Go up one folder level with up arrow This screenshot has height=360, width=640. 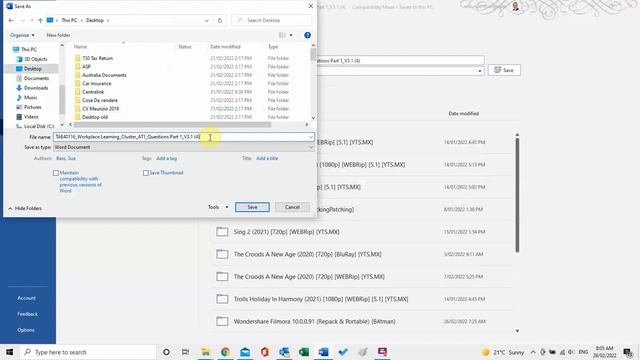tap(40, 20)
